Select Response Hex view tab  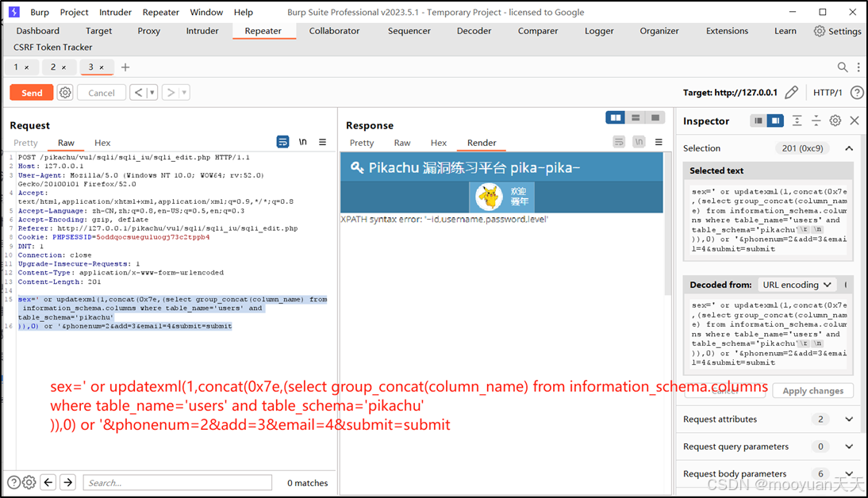(x=439, y=143)
